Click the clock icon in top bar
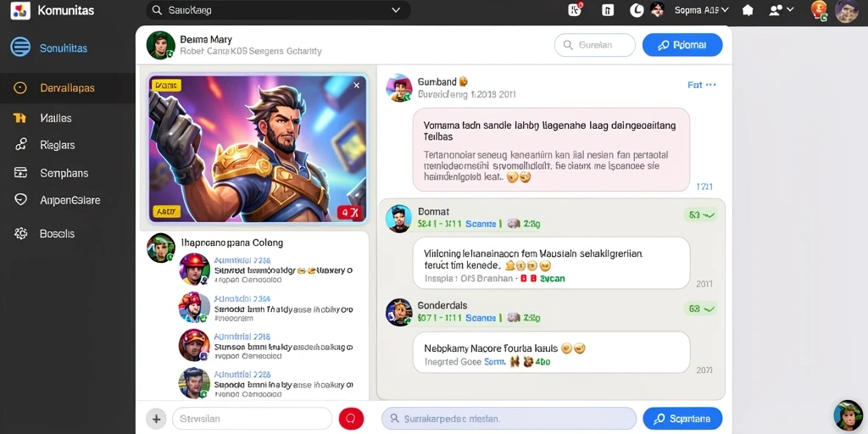The width and height of the screenshot is (868, 434). coord(637,10)
